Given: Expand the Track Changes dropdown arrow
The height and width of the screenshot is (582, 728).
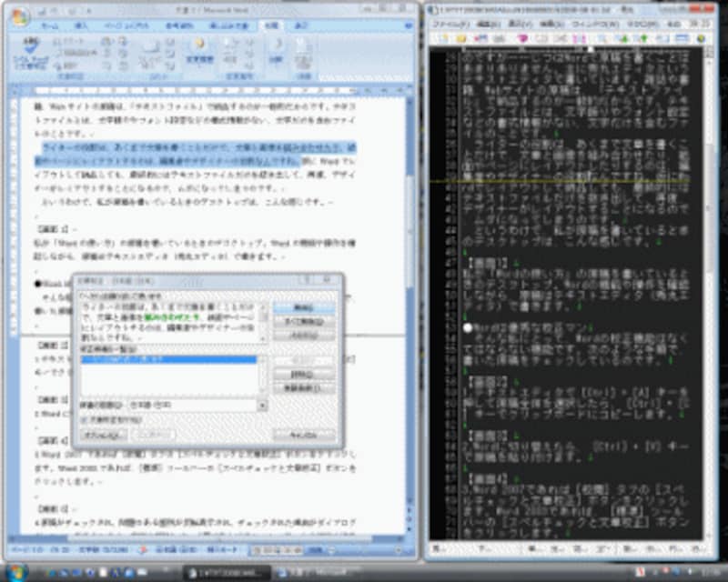Looking at the screenshot, I should pyautogui.click(x=197, y=65).
